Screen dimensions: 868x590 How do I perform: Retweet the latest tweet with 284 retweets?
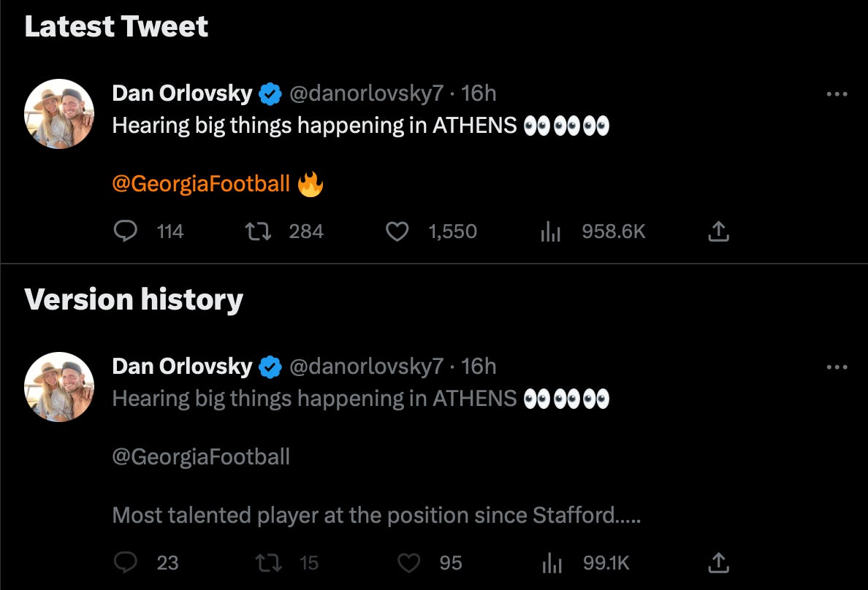coord(256,231)
